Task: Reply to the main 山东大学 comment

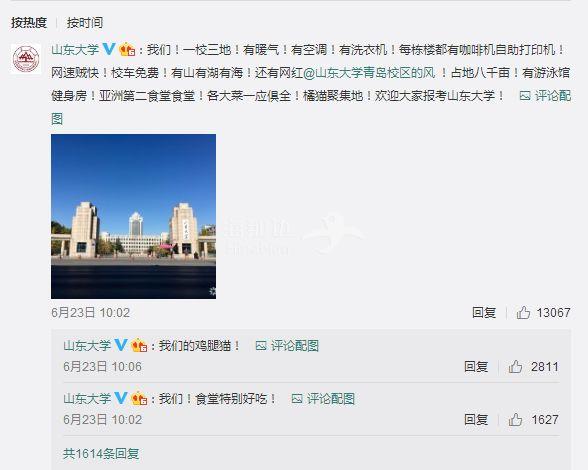Action: pyautogui.click(x=484, y=312)
